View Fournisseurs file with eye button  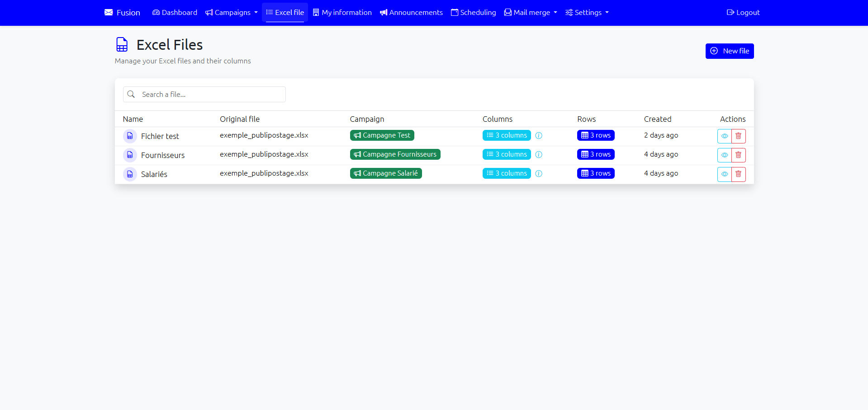click(x=724, y=155)
